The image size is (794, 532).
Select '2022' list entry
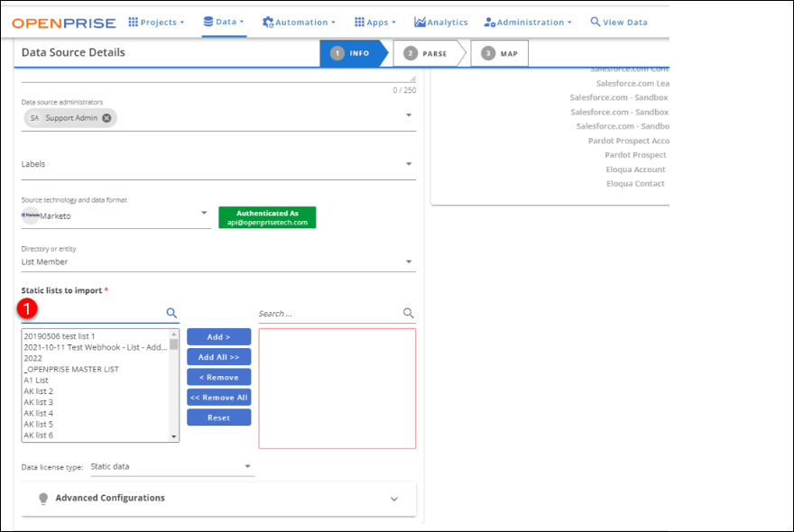(32, 358)
